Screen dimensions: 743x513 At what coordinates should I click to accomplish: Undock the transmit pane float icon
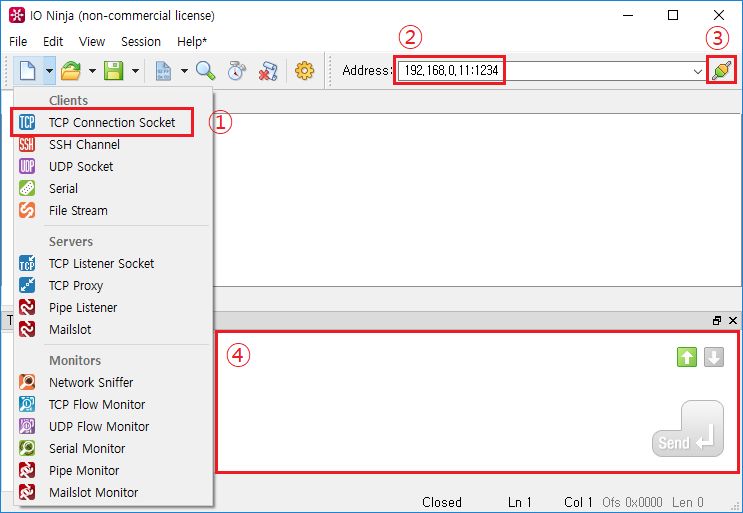coord(717,321)
